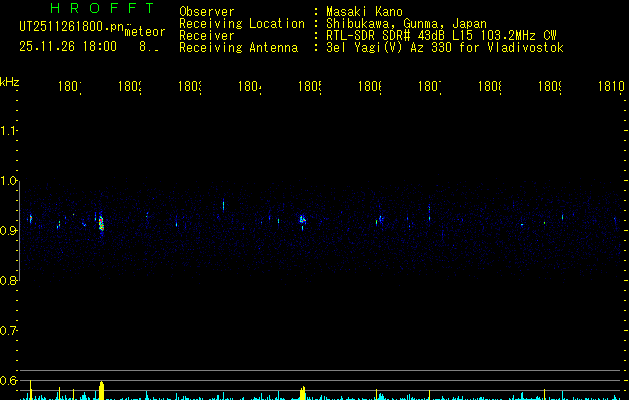
Task: Click the green HROFFT title
Action: [x=103, y=8]
